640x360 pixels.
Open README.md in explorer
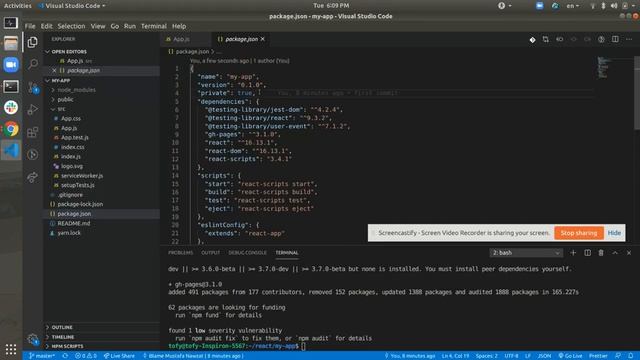[x=73, y=223]
